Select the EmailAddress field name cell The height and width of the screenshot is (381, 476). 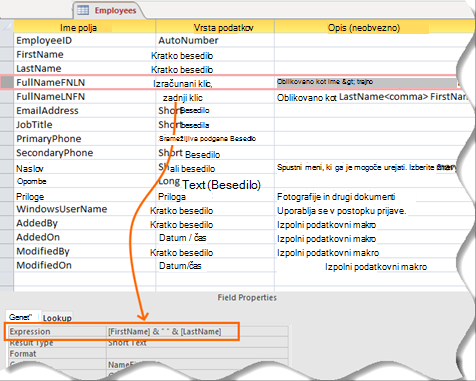pyautogui.click(x=85, y=111)
